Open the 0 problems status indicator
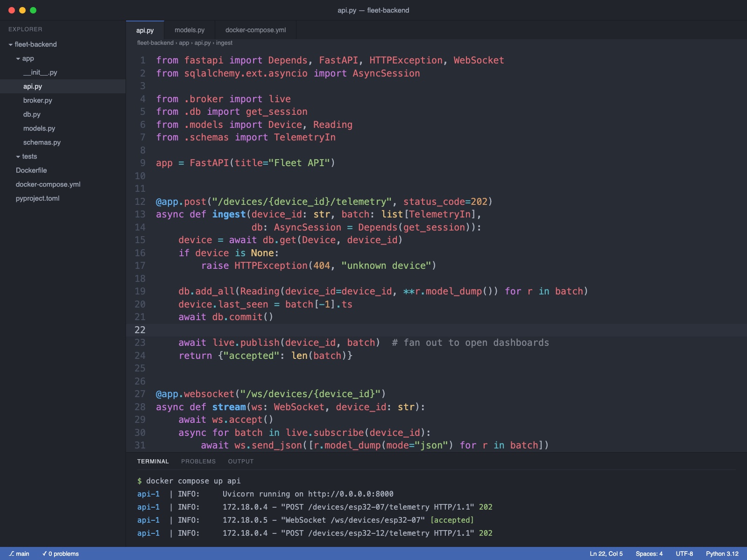Screen dimensions: 747x560 [60, 554]
